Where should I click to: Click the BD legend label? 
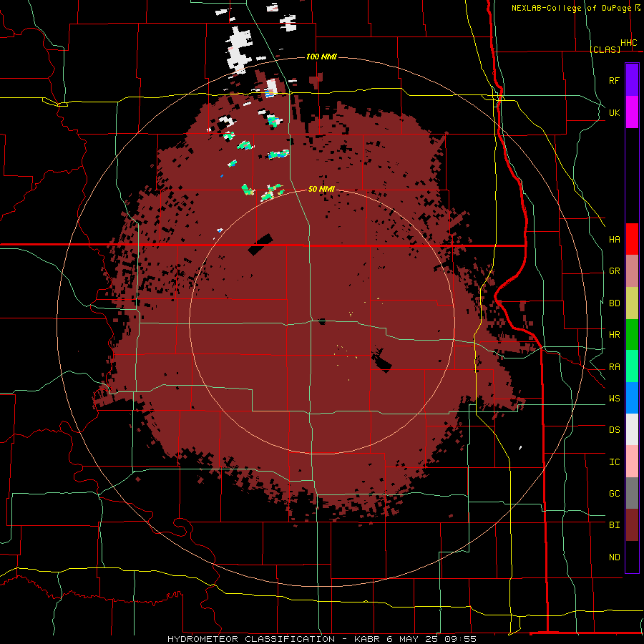click(x=615, y=303)
